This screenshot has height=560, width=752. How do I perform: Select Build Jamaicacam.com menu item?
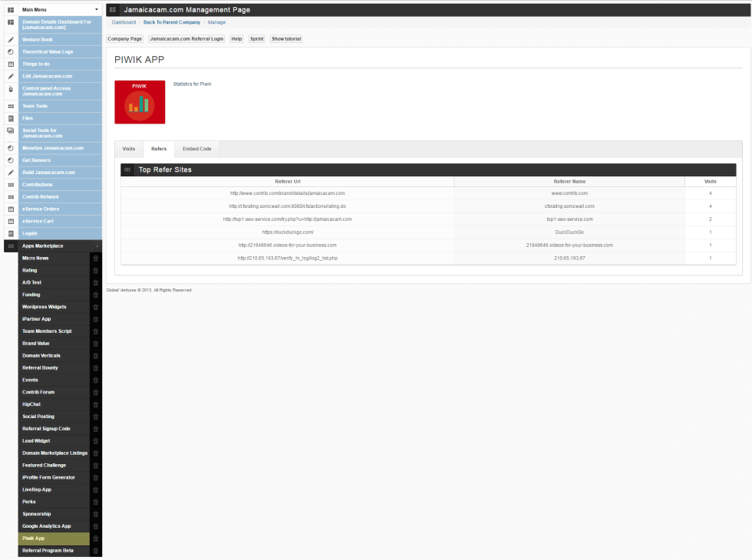point(60,173)
